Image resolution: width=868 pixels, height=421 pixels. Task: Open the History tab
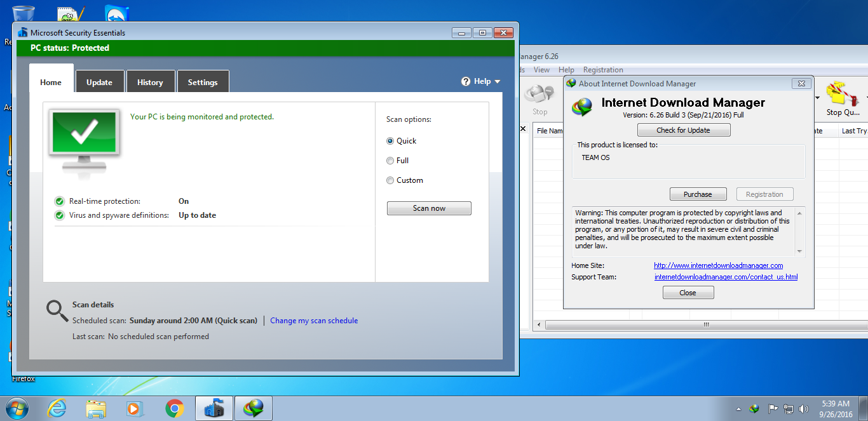coord(150,82)
